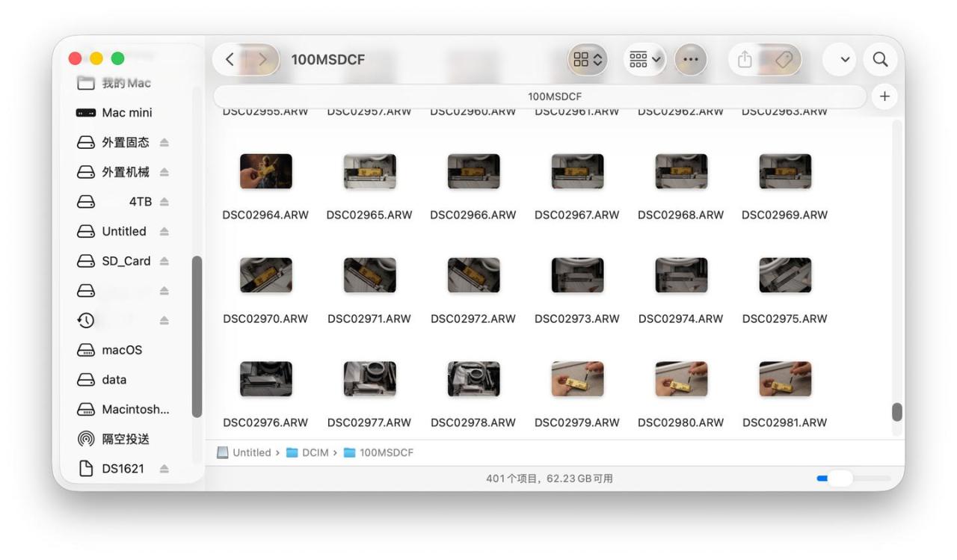Click the file name DSC02971.ARW

369,319
